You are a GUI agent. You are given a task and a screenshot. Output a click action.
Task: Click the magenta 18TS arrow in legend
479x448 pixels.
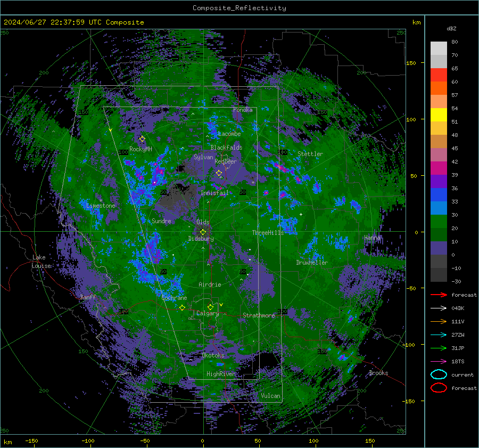[x=439, y=362]
